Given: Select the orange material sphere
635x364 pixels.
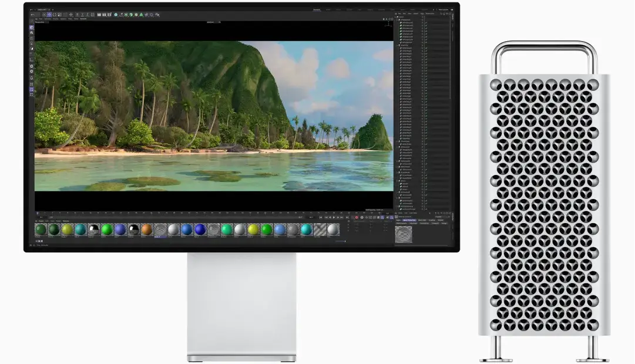Looking at the screenshot, I should 147,229.
